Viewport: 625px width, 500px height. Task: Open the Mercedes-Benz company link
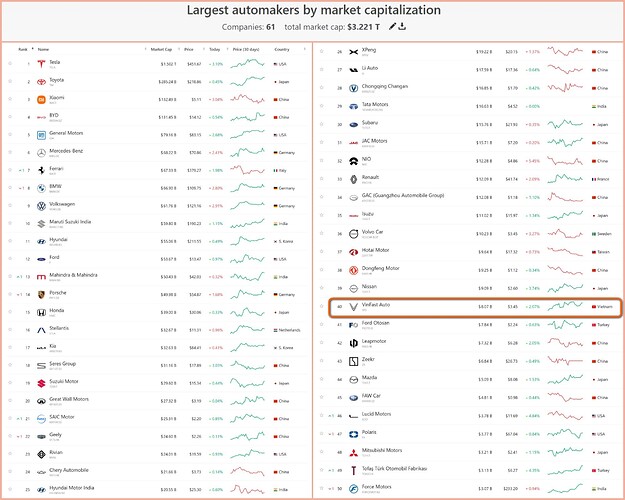pos(63,151)
